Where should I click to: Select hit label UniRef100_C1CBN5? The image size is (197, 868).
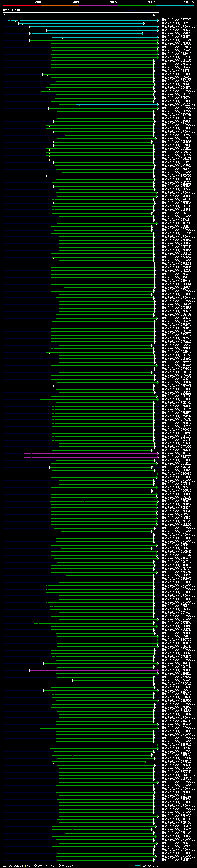176,551
